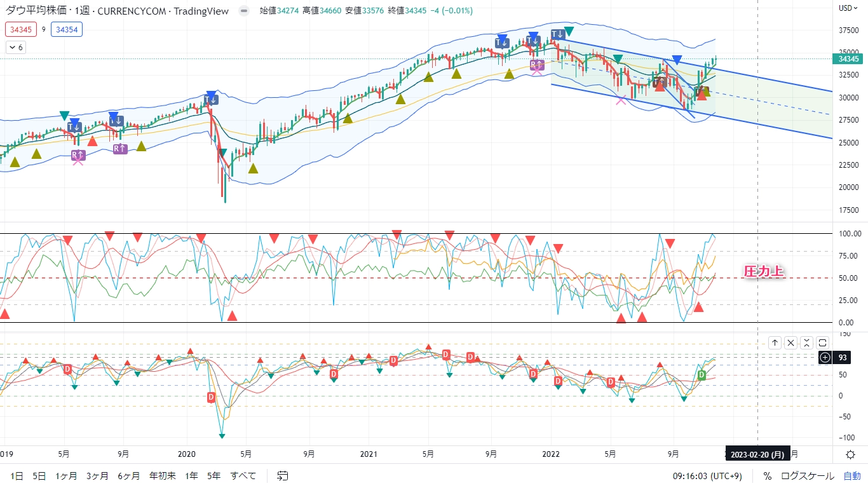Move indicator pane up with arrow icon

tap(775, 343)
